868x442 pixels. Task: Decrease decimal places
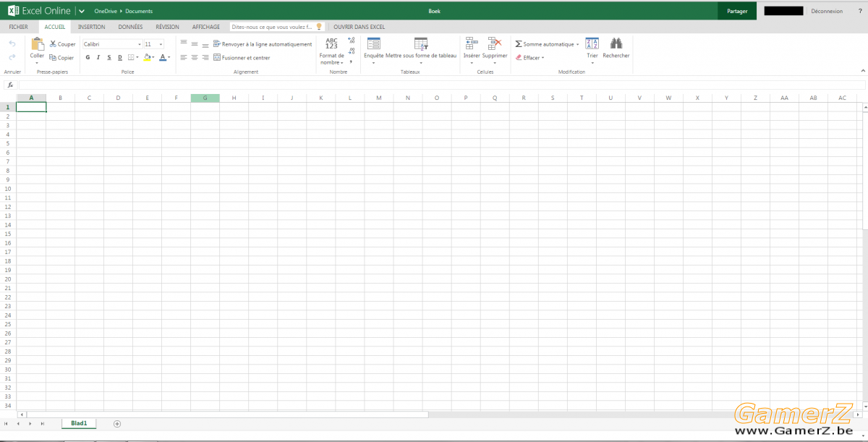[x=352, y=51]
